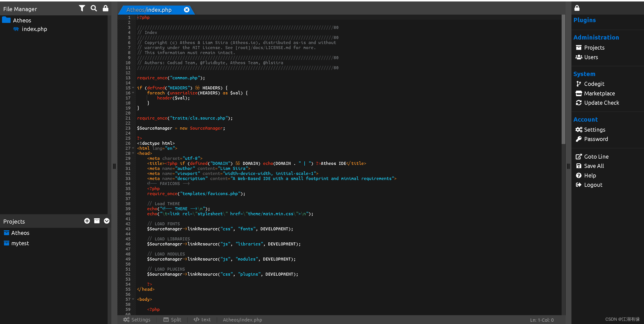Fold the head tag at line 28
This screenshot has width=644, height=324.
(x=133, y=153)
